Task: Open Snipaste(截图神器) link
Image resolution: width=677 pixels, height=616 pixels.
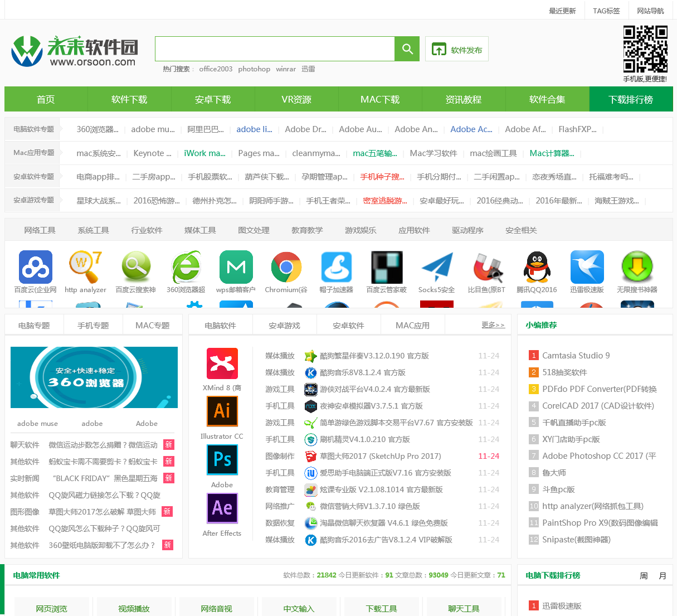Action: [x=576, y=540]
